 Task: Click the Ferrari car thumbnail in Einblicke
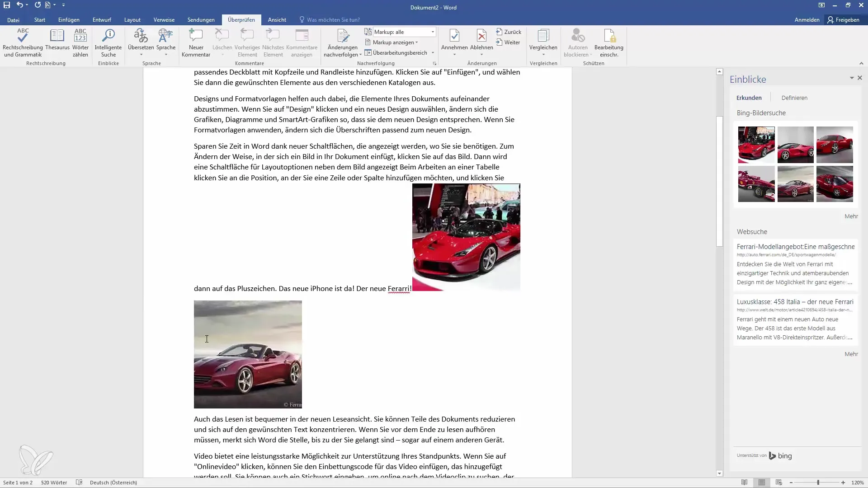(x=756, y=144)
